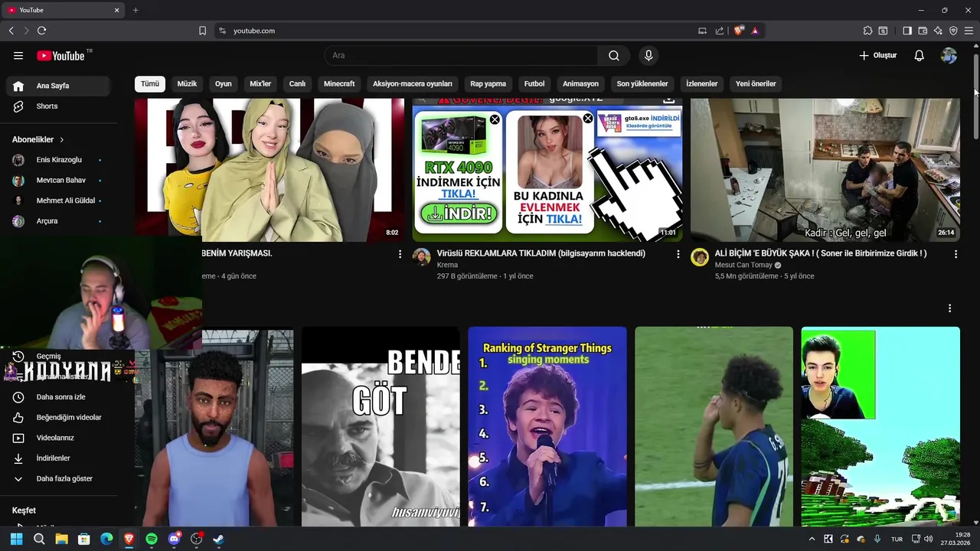Select the Tümü filter chip
This screenshot has height=551, width=980.
[150, 83]
